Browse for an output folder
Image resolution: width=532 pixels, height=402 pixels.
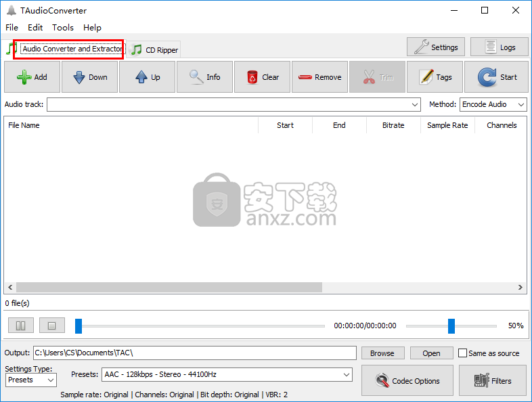[x=382, y=353]
